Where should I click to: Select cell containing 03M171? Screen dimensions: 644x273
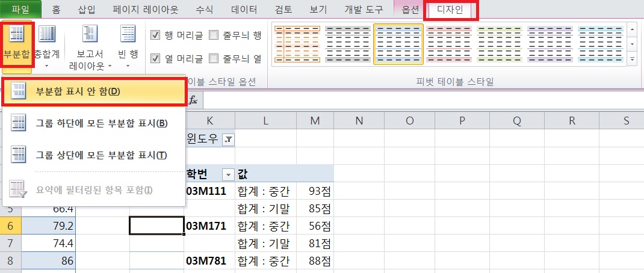[x=209, y=226]
